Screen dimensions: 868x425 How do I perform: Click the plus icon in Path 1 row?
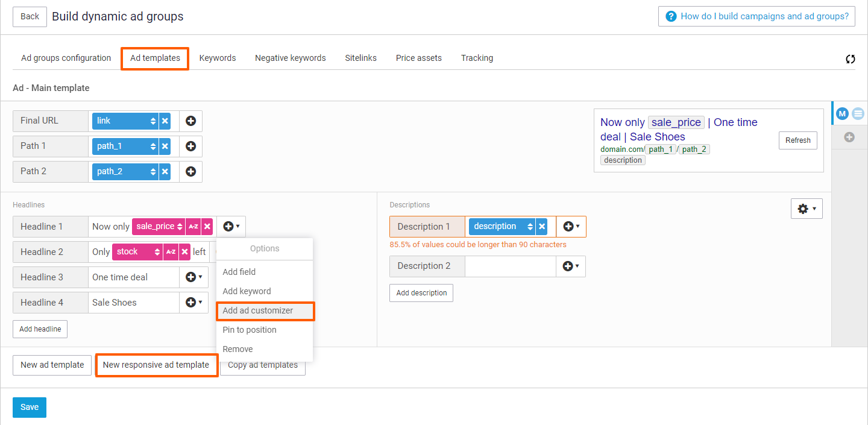190,146
